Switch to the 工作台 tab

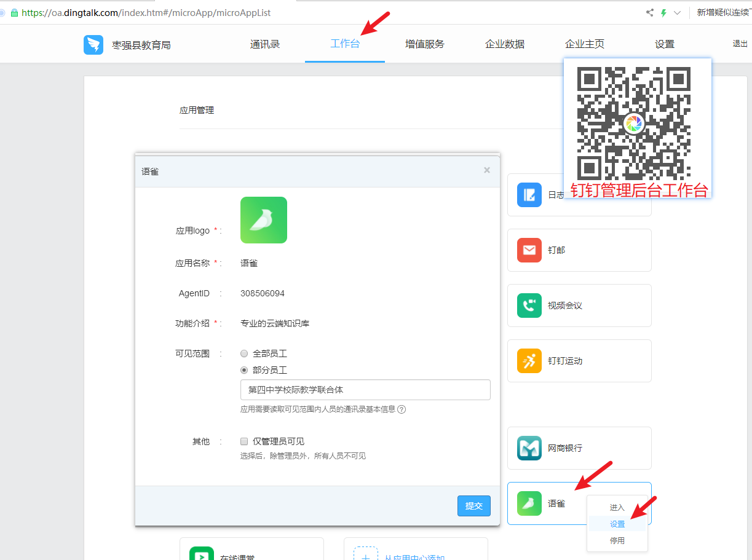coord(345,44)
